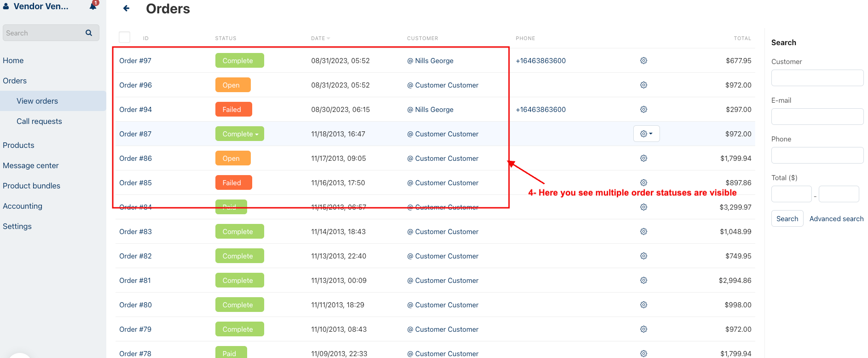Open the Open status of Order #96

coord(233,85)
